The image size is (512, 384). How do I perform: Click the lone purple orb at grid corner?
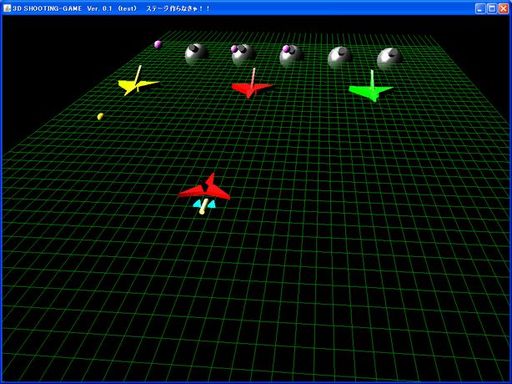tap(158, 44)
